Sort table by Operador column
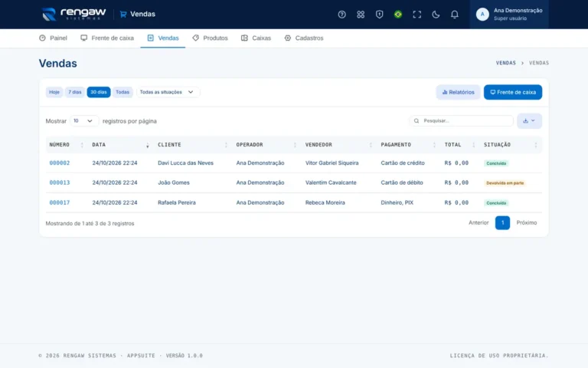Screen dimensions: 588x368 [267, 145]
